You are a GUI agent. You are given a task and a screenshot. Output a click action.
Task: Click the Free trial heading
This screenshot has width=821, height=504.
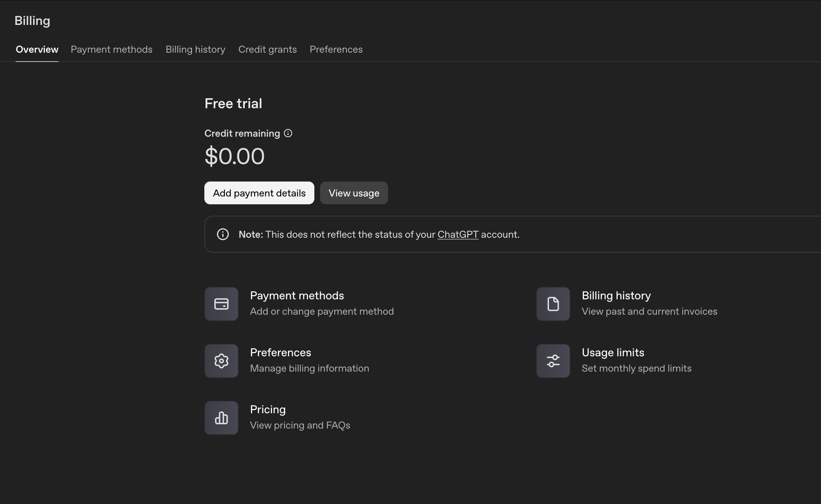(x=233, y=104)
